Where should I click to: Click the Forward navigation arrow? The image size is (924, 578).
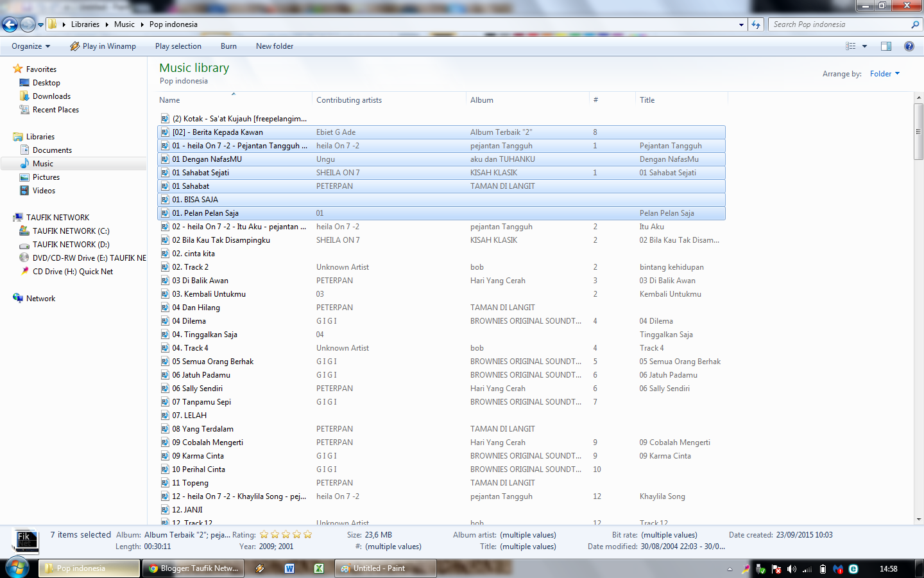(28, 24)
